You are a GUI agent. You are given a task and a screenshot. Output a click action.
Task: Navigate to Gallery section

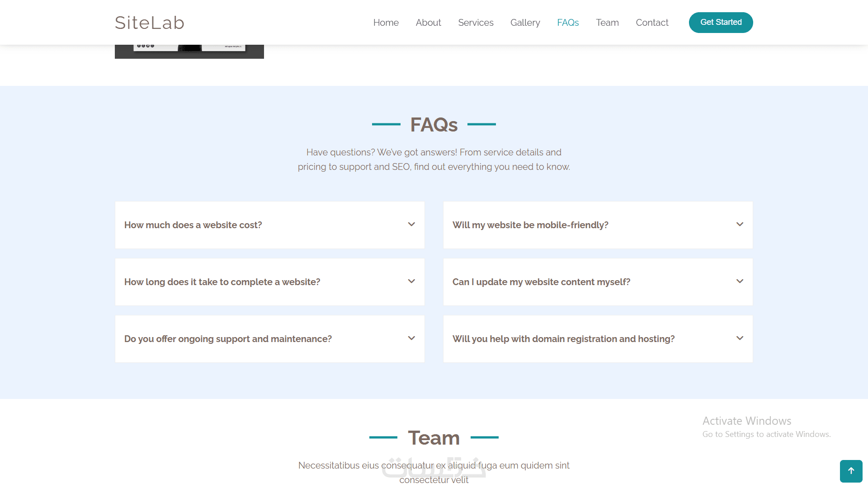(525, 23)
